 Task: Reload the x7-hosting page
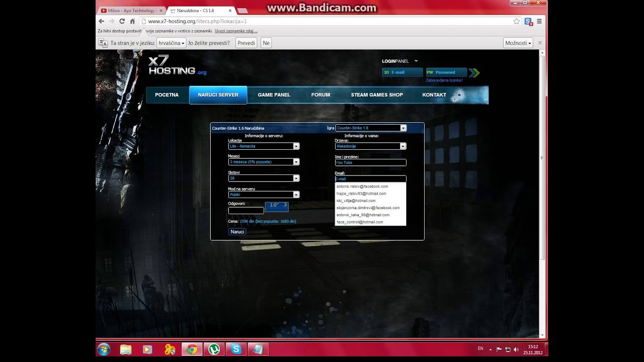[x=122, y=21]
